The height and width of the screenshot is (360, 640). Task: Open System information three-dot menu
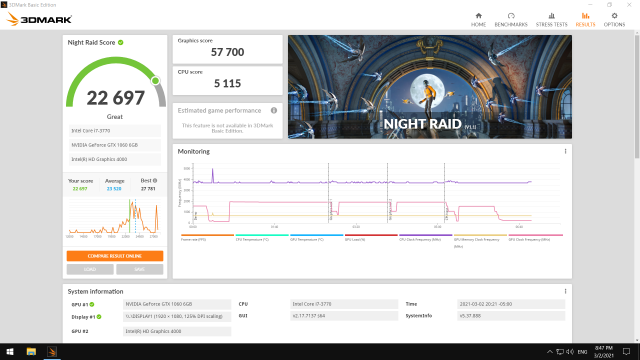point(565,291)
